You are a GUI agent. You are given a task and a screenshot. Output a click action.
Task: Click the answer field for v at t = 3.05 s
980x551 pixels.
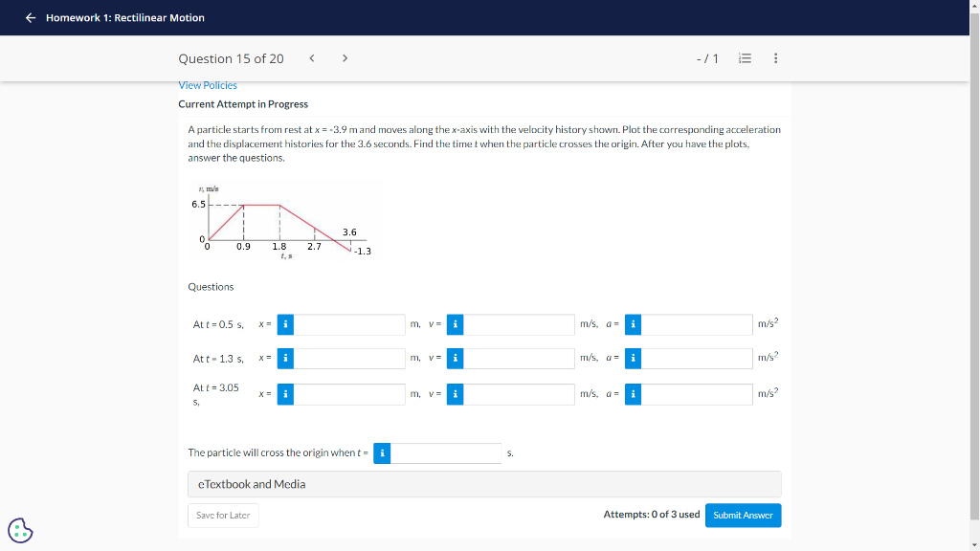pyautogui.click(x=522, y=393)
